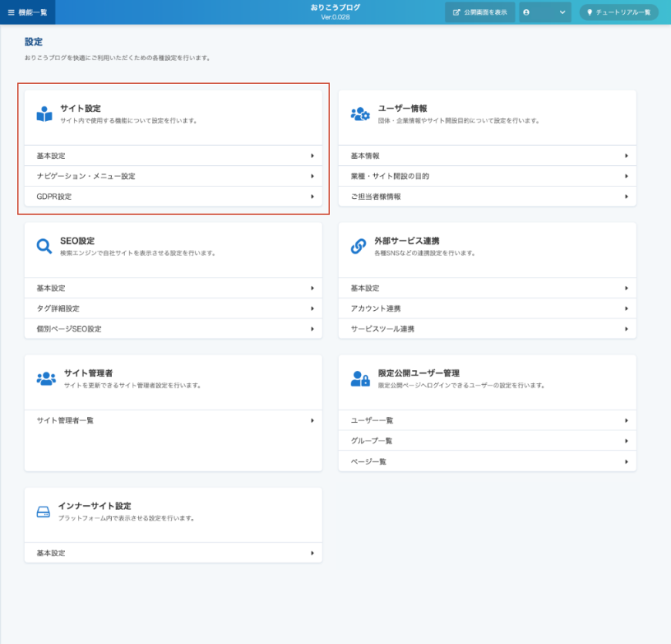671x644 pixels.
Task: Open サービスツール連携 row
Action: [487, 329]
